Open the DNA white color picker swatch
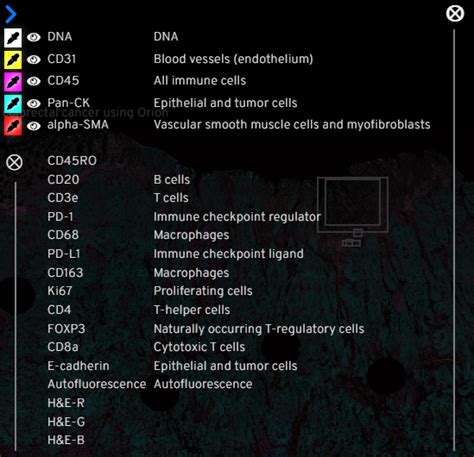This screenshot has height=457, width=474. click(13, 37)
